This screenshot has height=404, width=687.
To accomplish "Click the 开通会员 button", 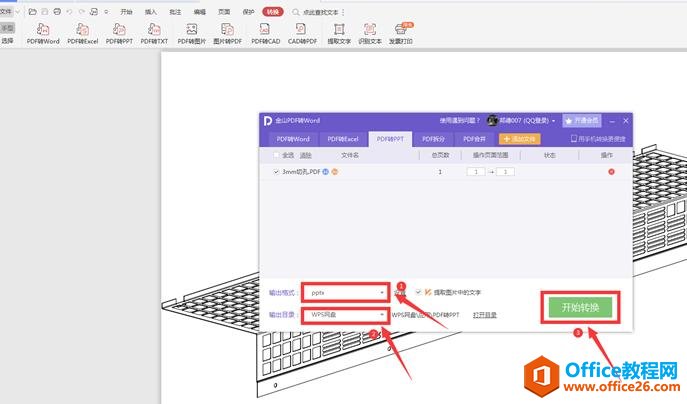I will coord(582,120).
